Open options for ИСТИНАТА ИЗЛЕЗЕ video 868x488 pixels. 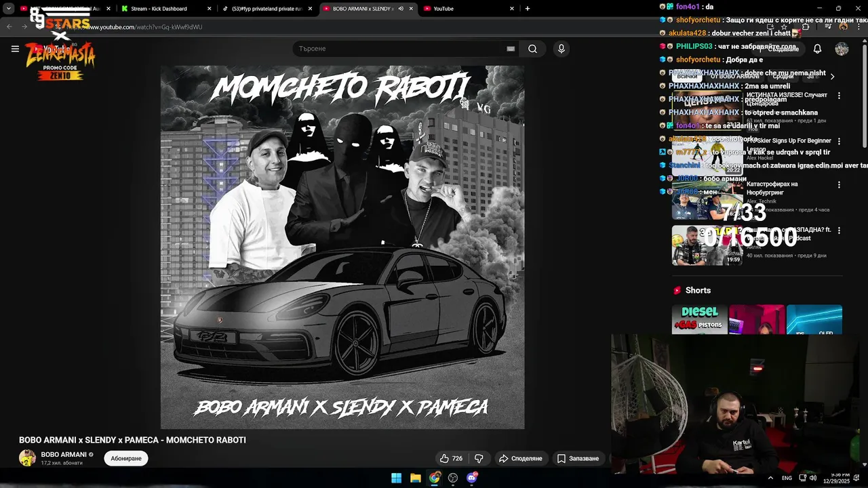click(839, 96)
